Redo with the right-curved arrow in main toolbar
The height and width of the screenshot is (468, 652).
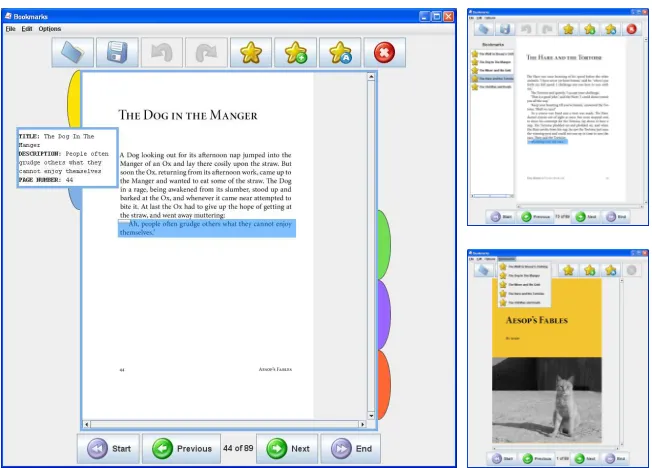click(206, 52)
